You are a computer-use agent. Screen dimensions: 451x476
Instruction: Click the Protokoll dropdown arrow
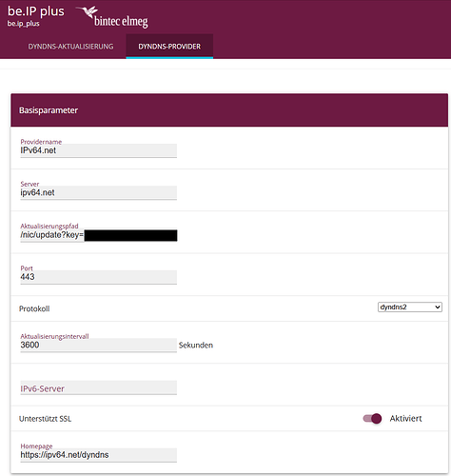pos(438,307)
